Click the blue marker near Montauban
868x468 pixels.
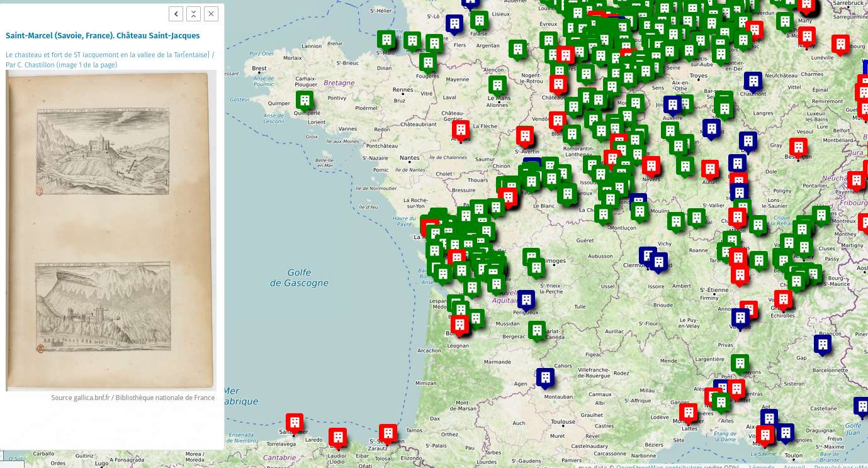pos(545,377)
